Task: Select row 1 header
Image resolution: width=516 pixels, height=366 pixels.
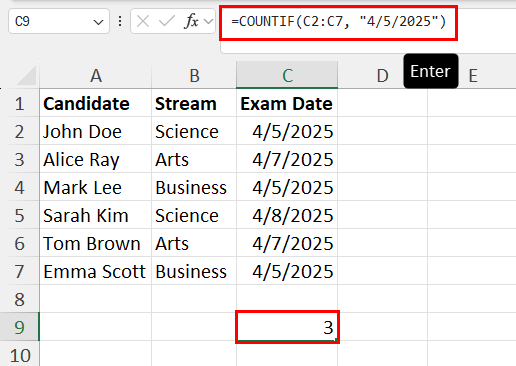Action: 20,104
